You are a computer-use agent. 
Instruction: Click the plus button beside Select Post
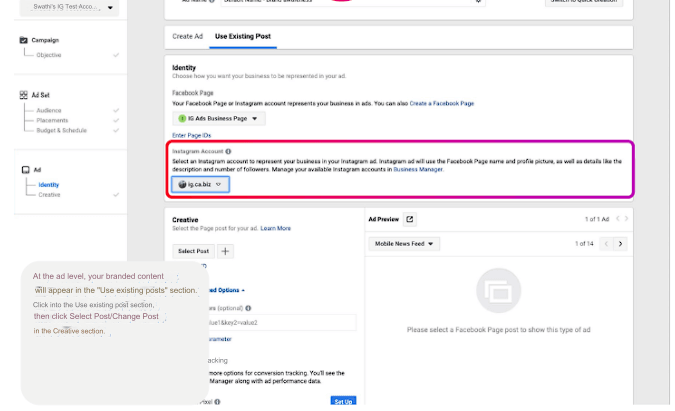tap(225, 251)
